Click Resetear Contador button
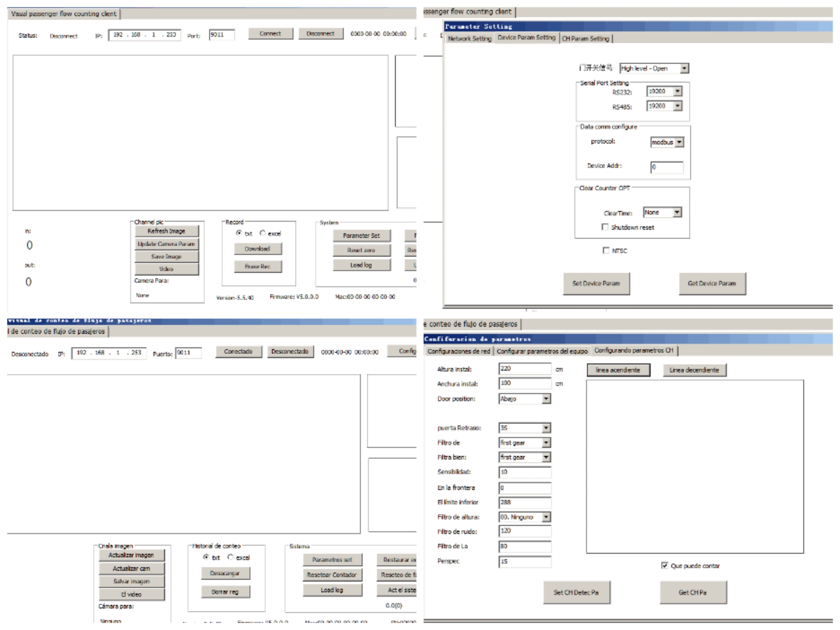Screen dimensions: 840x630 pyautogui.click(x=332, y=575)
